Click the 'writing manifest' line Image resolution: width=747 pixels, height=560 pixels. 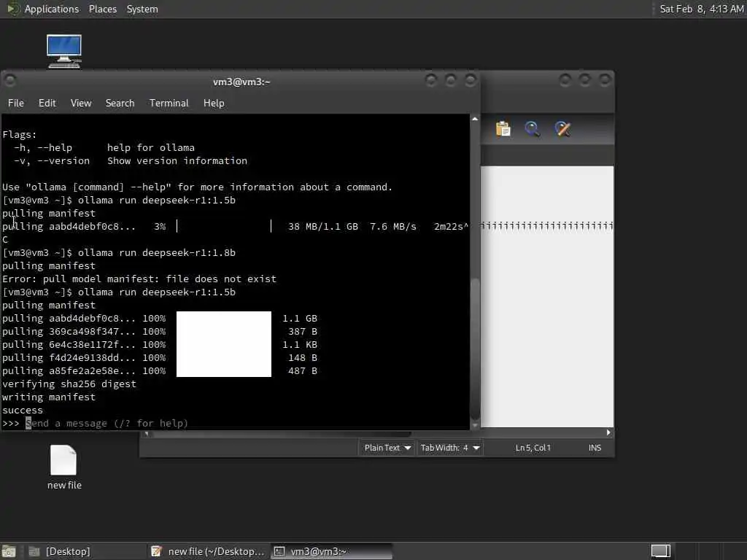(x=49, y=397)
